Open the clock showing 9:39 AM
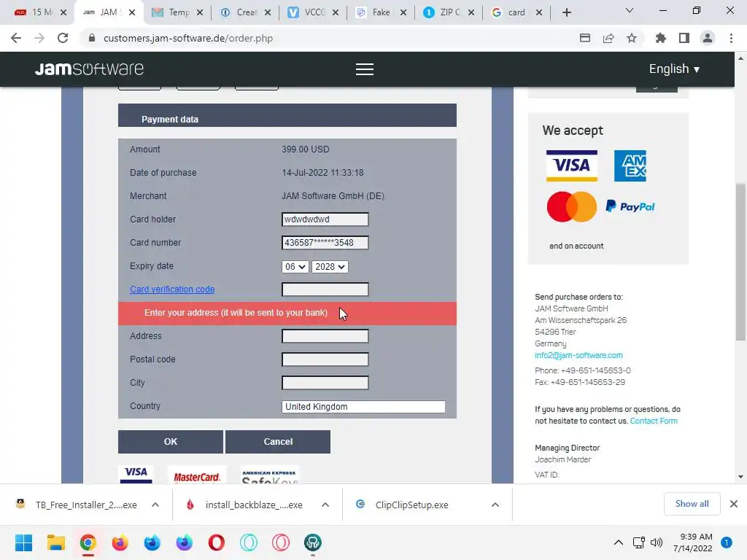 tap(693, 542)
